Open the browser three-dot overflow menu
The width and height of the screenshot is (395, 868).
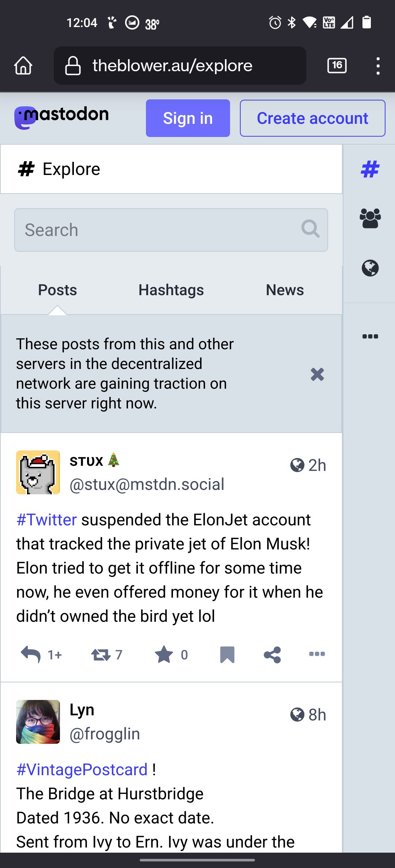point(378,66)
